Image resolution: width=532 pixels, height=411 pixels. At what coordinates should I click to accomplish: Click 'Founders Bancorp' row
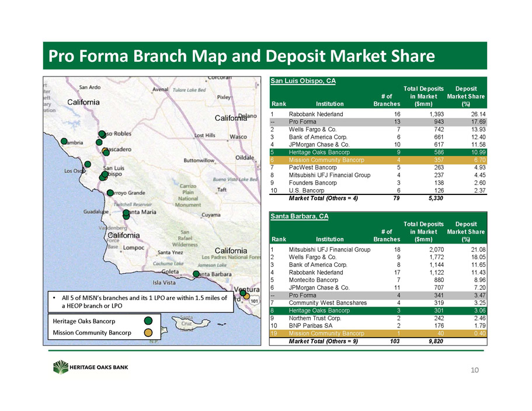tap(378, 183)
